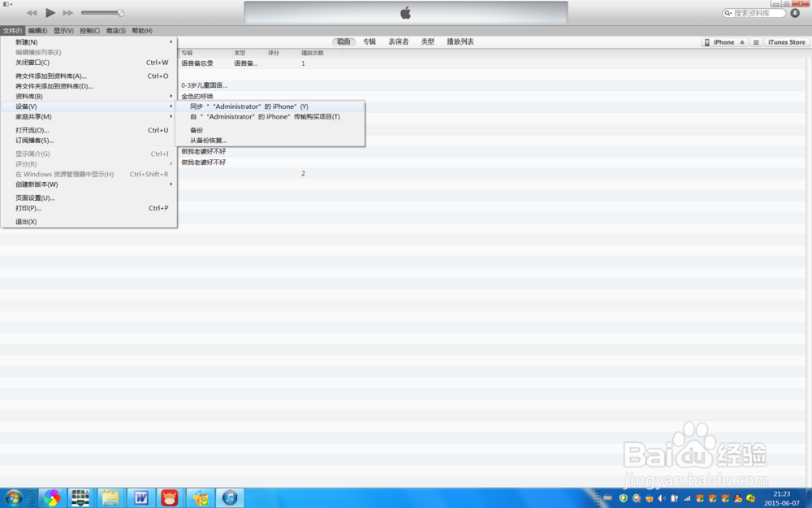812x508 pixels.
Task: Choose 打开流(O) menu entry
Action: [89, 130]
